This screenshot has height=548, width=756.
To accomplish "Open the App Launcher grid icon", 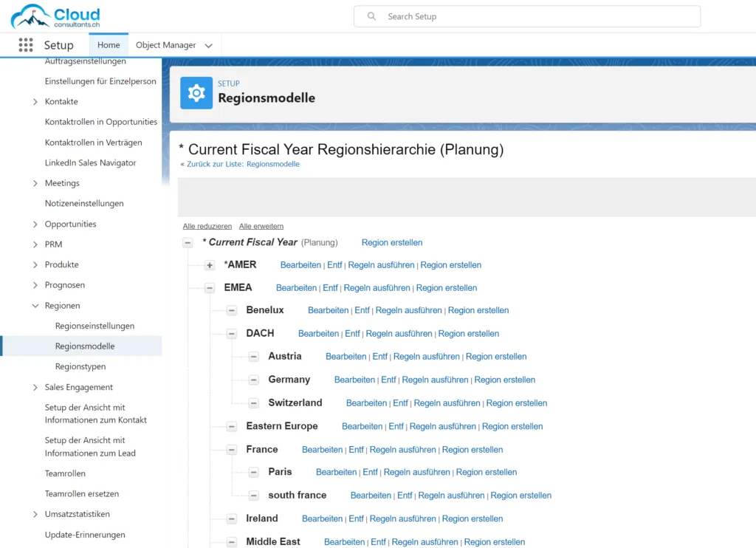I will tap(26, 45).
